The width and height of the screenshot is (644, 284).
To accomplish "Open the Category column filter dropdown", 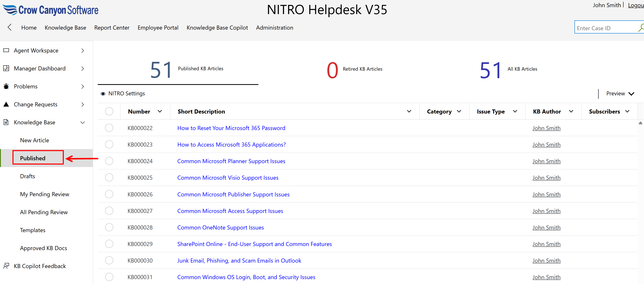I will 459,111.
